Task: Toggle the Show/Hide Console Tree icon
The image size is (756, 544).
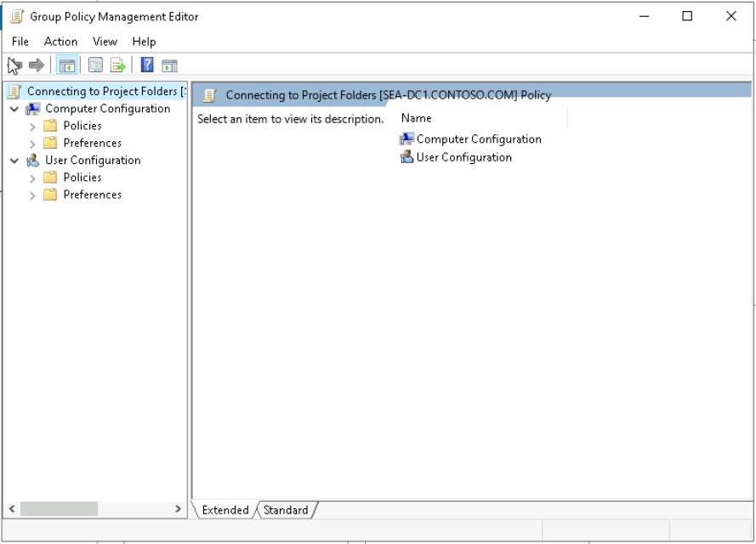Action: 67,65
